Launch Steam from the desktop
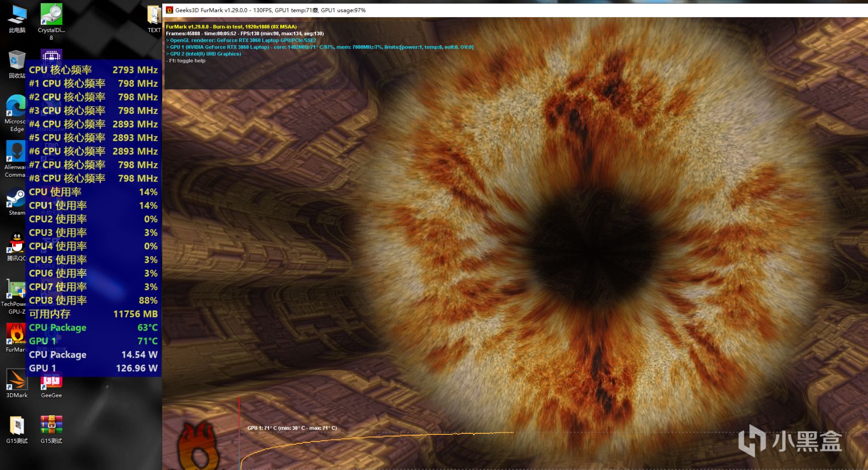 16,202
